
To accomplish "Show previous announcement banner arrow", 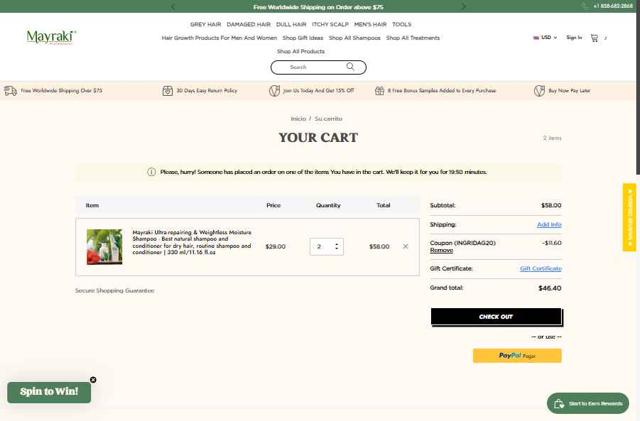I will click(173, 7).
